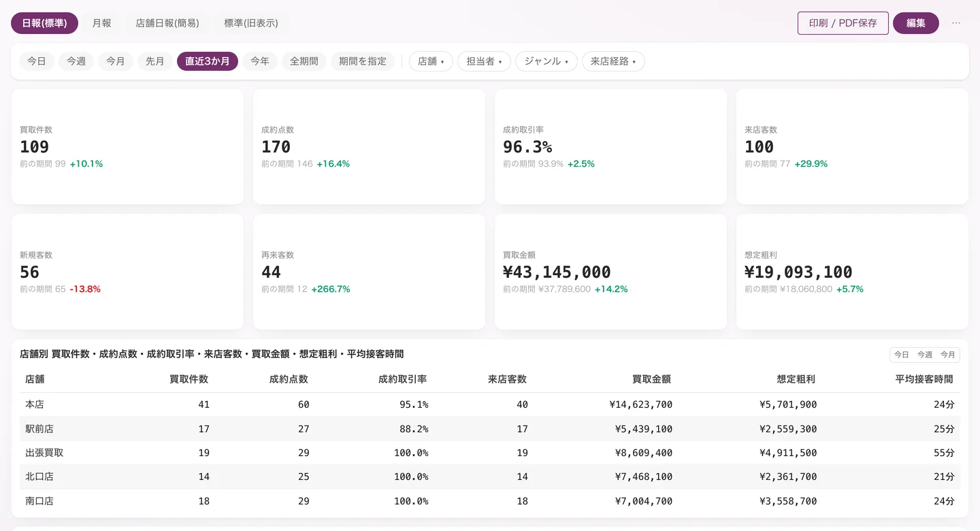Screen dimensions: 980x531
Task: Open the 月報 tab
Action: (x=102, y=23)
